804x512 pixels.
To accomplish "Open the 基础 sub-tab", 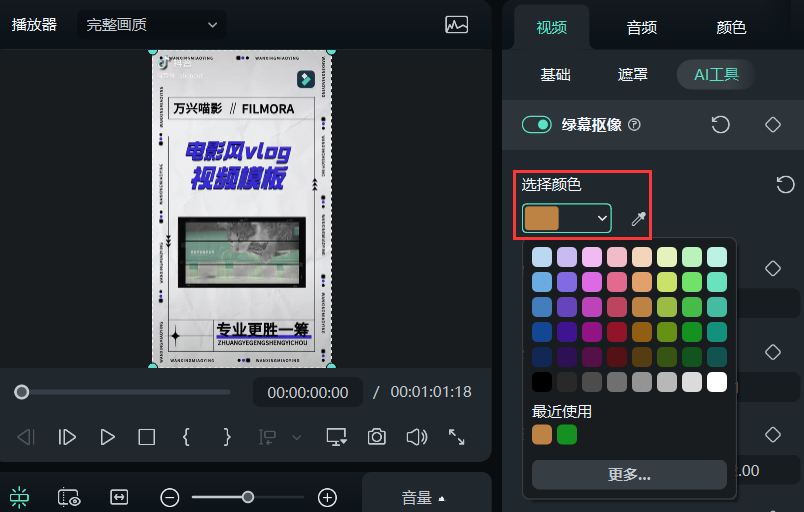I will click(x=555, y=75).
